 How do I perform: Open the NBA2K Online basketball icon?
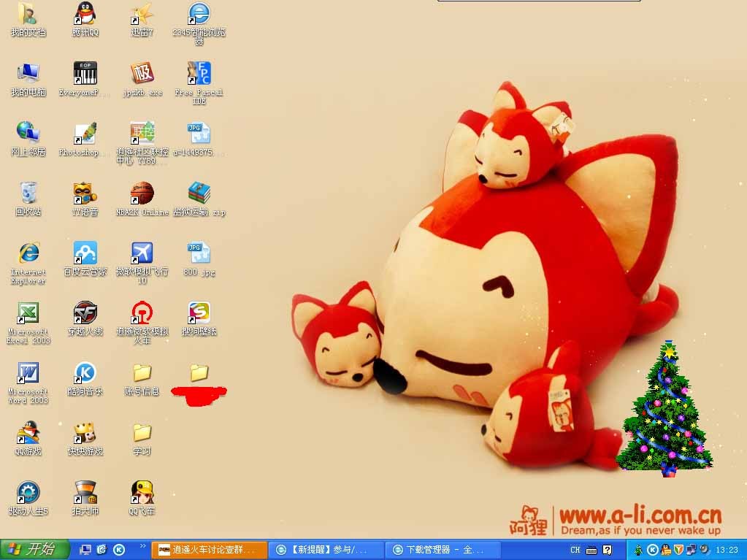click(x=142, y=193)
